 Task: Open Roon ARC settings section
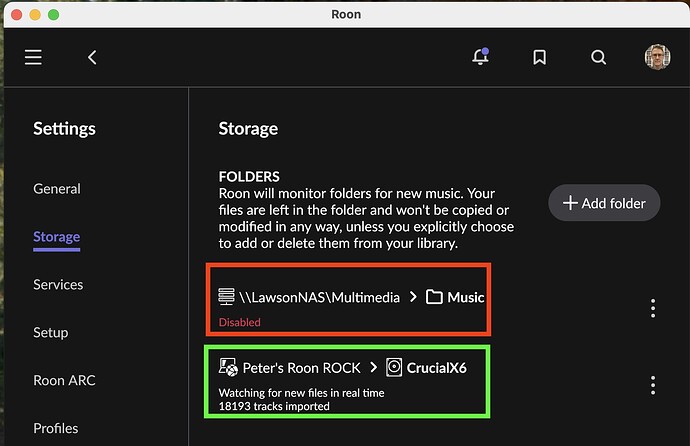[x=64, y=380]
